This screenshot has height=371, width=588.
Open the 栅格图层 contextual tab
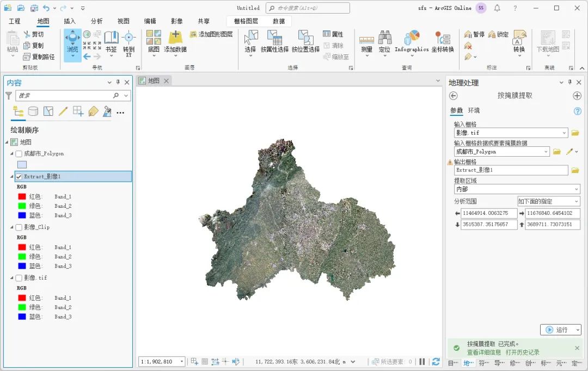coord(246,21)
